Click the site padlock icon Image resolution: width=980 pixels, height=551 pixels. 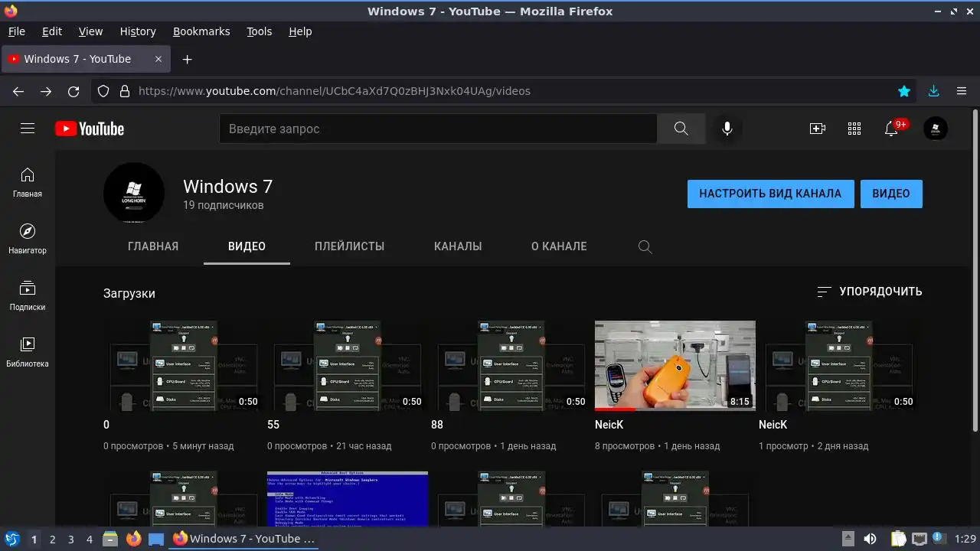coord(124,91)
